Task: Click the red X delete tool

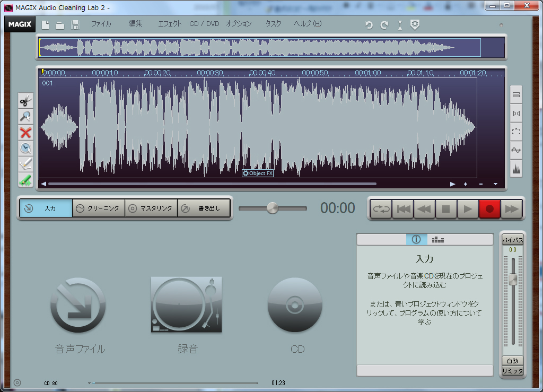Action: (25, 133)
